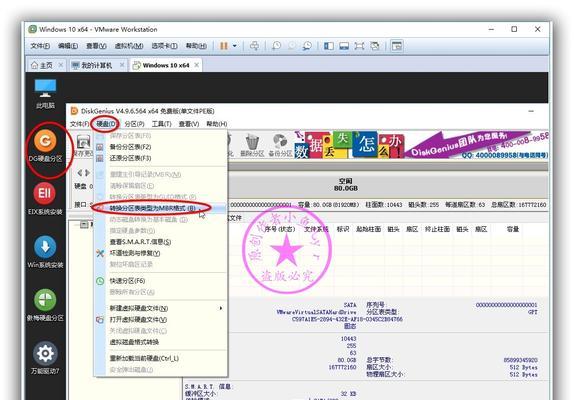Open the dropdown arrow beside the pause button
The image size is (574, 400).
[235, 46]
